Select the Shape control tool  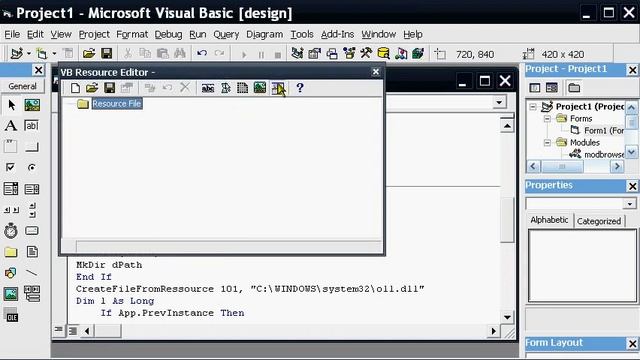[x=11, y=273]
